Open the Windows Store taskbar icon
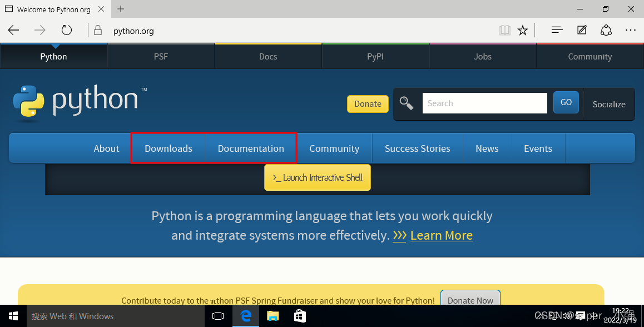 (x=300, y=316)
